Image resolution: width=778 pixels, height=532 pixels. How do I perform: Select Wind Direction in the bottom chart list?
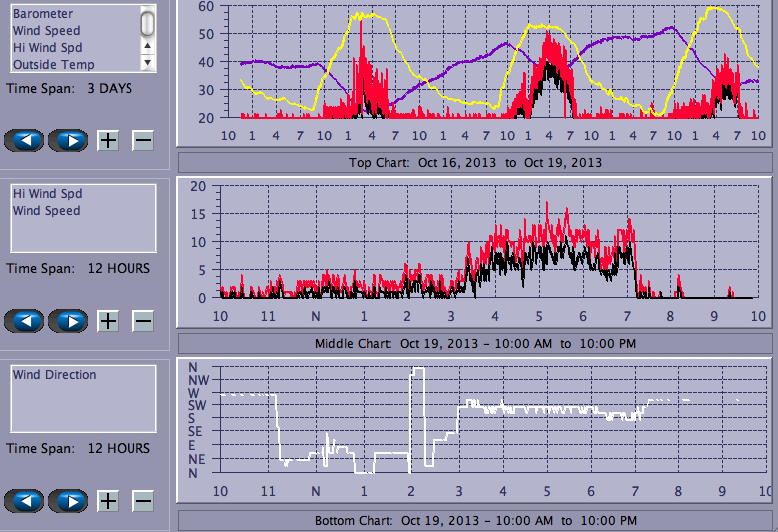pyautogui.click(x=54, y=375)
